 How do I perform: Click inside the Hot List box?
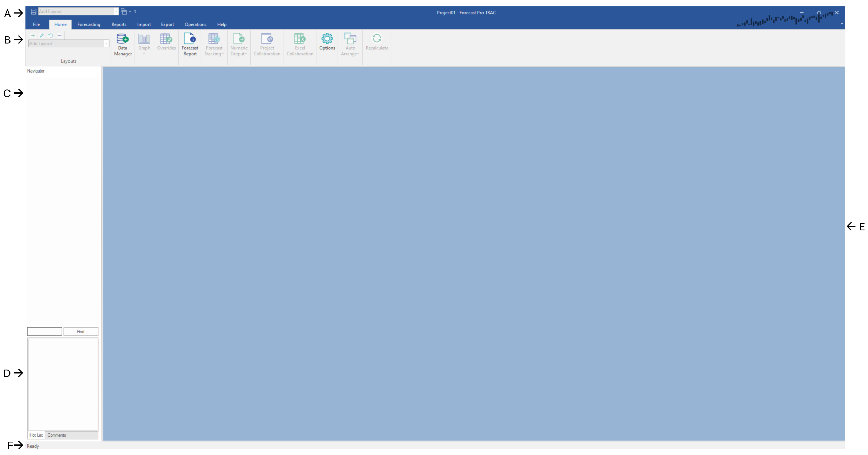tap(63, 385)
